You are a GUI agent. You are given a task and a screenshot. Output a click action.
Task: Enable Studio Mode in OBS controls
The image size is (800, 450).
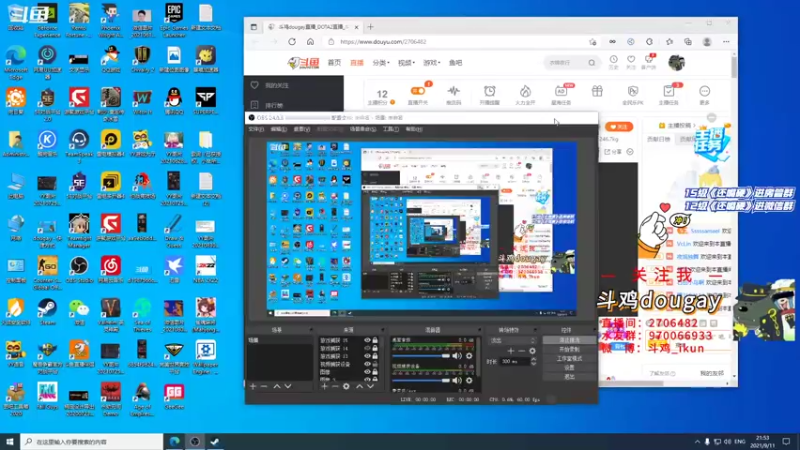(x=569, y=359)
